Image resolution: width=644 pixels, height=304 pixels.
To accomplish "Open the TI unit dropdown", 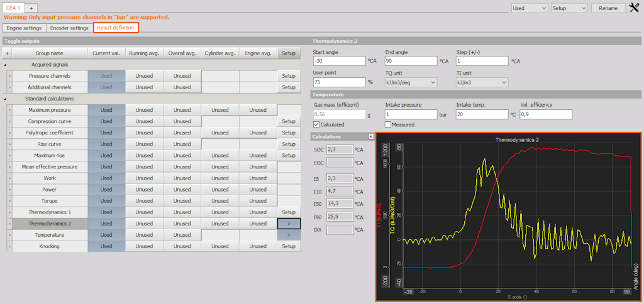I will pyautogui.click(x=482, y=82).
